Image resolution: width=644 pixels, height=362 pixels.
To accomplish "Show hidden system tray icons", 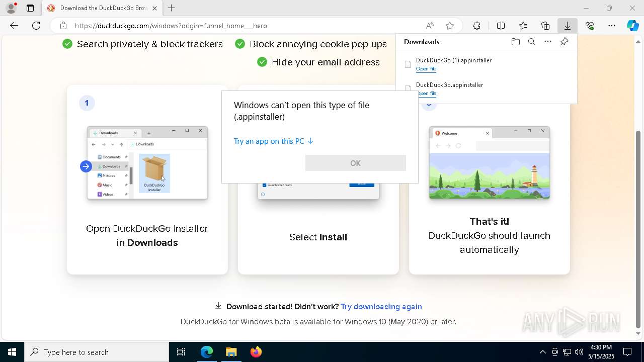I will [x=542, y=352].
